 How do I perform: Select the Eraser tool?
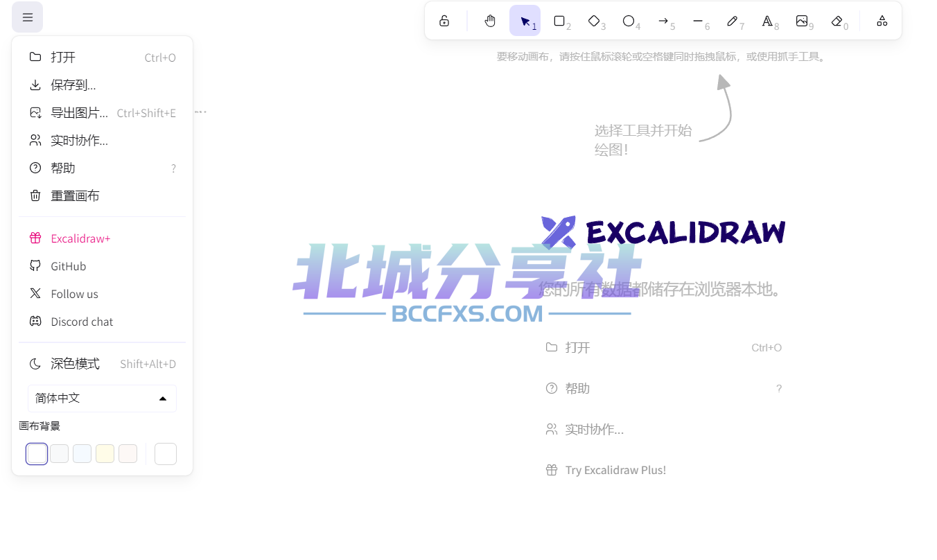click(x=837, y=21)
